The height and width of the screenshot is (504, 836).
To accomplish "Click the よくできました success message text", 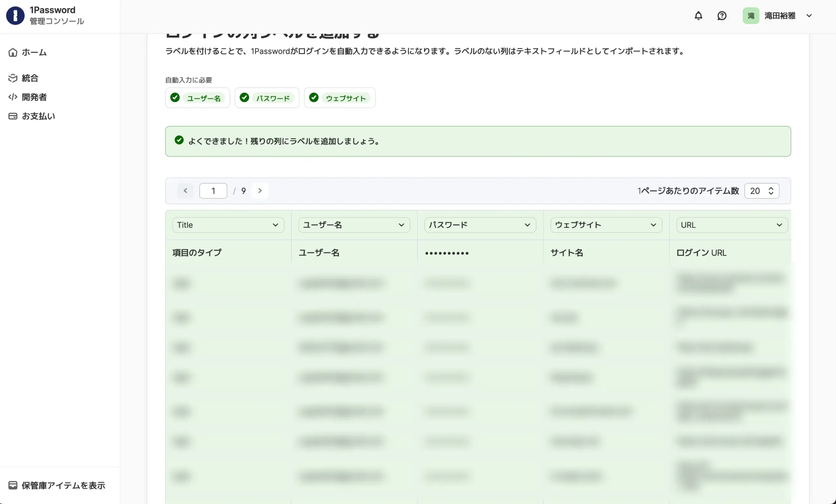I will (x=284, y=141).
